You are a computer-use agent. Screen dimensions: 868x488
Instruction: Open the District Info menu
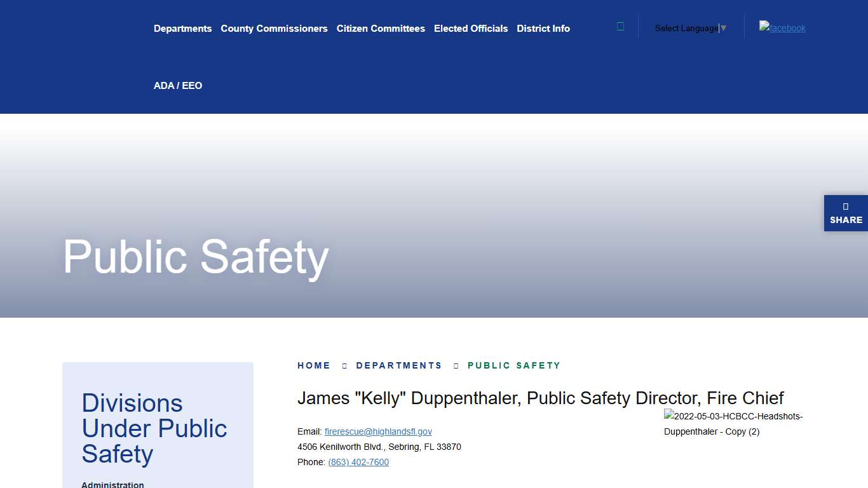(x=543, y=29)
